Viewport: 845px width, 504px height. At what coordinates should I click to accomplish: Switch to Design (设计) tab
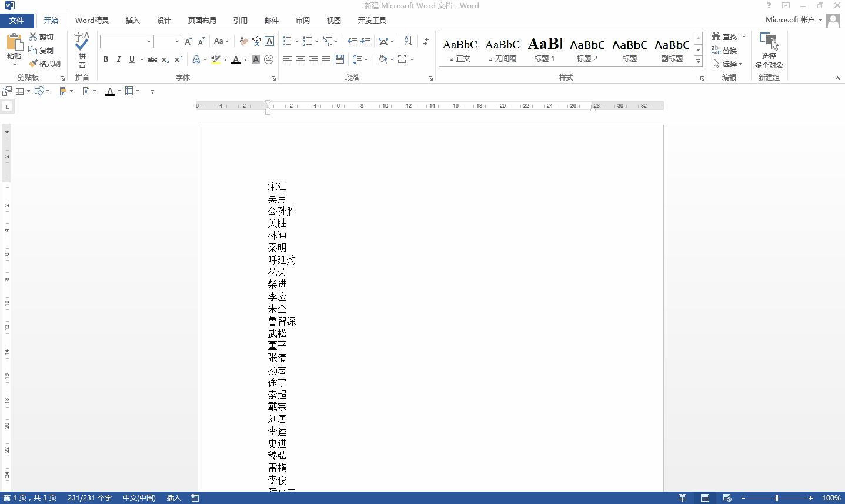(x=164, y=20)
